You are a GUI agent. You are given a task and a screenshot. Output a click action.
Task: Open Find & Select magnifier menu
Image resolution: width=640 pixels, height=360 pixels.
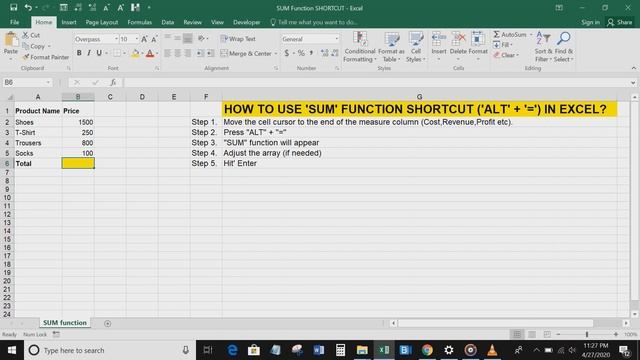(563, 47)
